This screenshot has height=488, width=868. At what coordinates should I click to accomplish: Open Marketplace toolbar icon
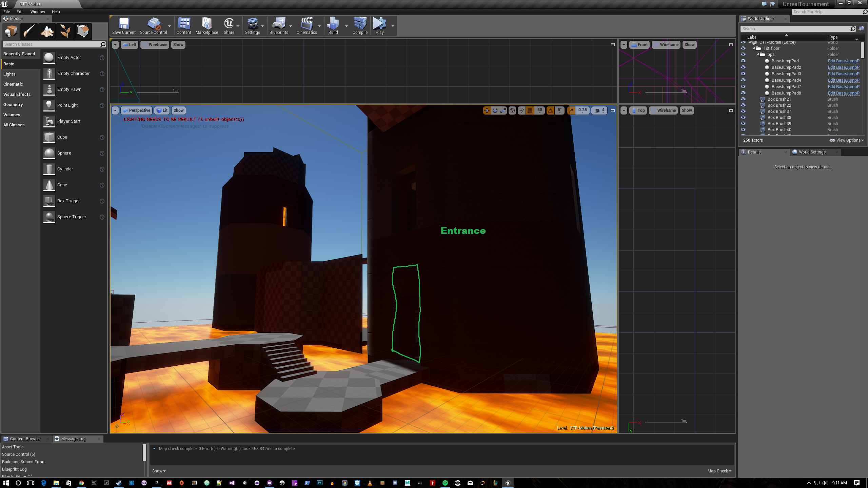coord(207,26)
